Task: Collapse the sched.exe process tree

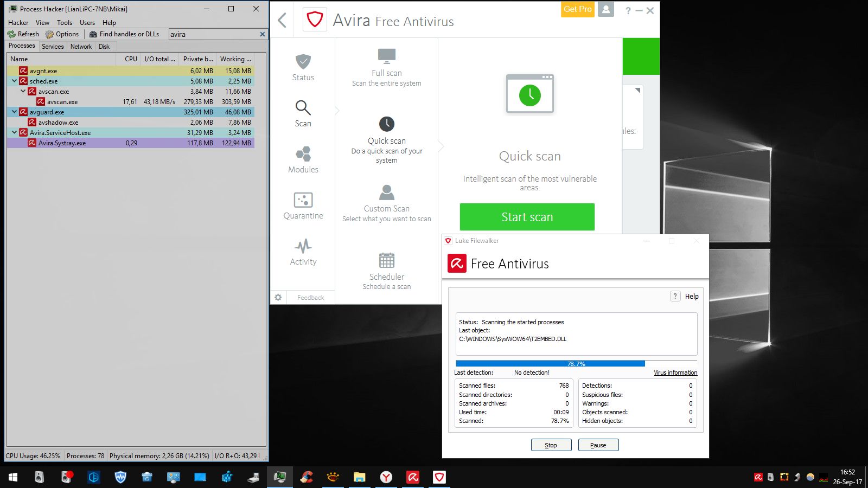Action: pyautogui.click(x=14, y=81)
